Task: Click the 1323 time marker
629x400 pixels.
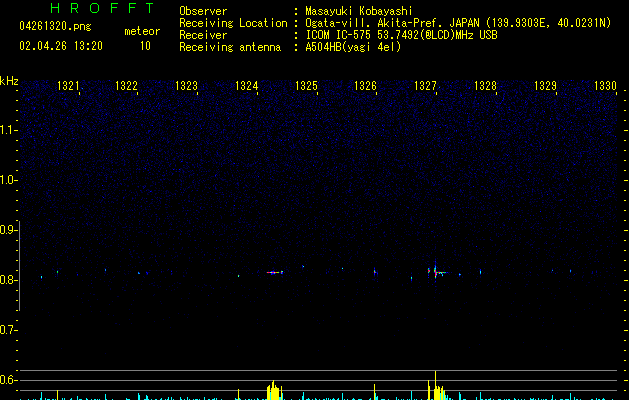Action: click(x=186, y=86)
